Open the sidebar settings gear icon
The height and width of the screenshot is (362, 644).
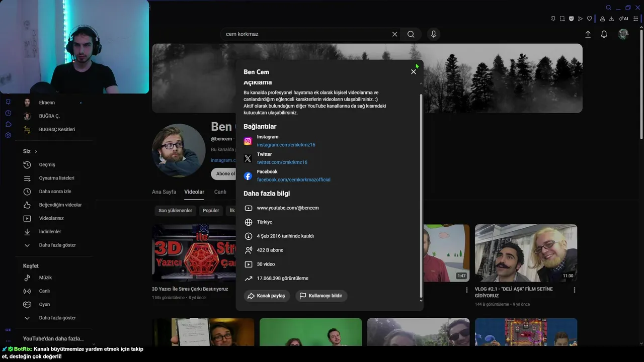pos(8,135)
